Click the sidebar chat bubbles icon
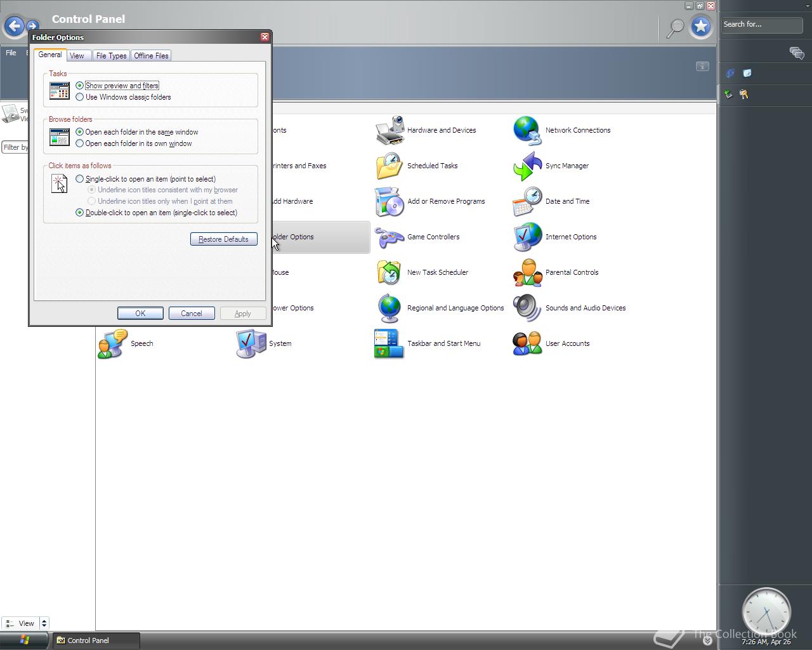812x650 pixels. pyautogui.click(x=797, y=53)
